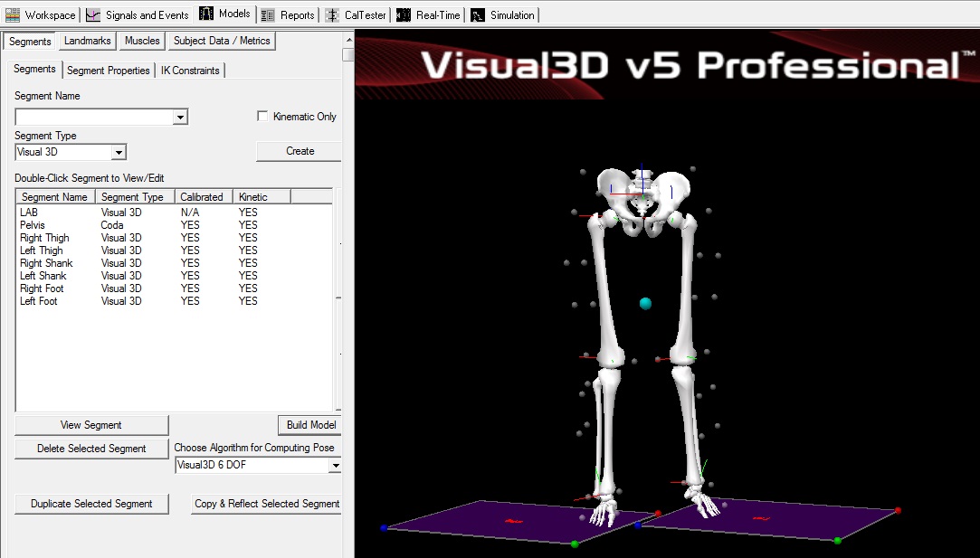This screenshot has height=558, width=980.
Task: Select the Left Thigh segment row
Action: [174, 250]
